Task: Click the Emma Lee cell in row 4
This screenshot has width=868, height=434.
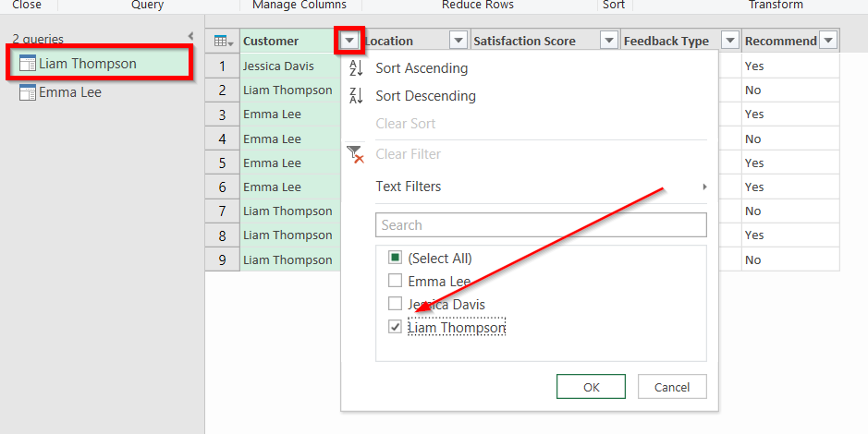Action: click(x=290, y=139)
